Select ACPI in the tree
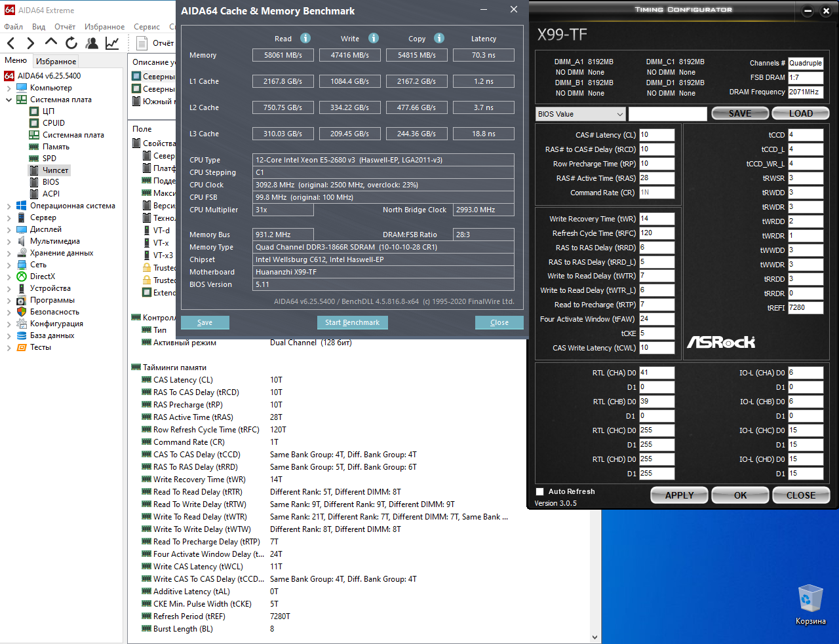The width and height of the screenshot is (839, 644). (x=51, y=194)
